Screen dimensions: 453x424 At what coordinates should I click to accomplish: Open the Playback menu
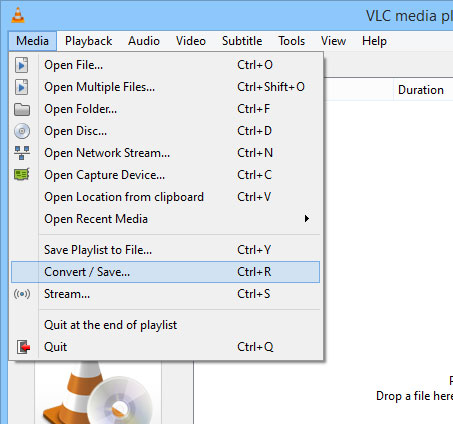click(x=88, y=41)
